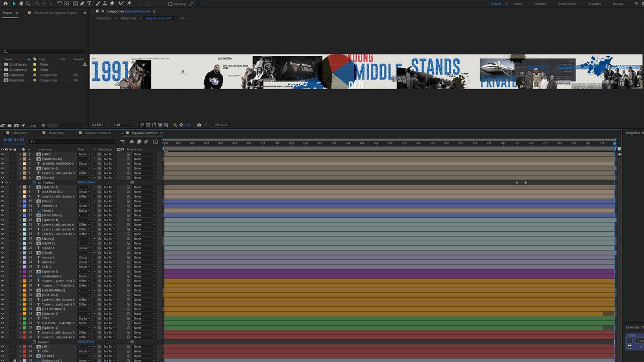The width and height of the screenshot is (644, 362).
Task: Switch to the Standard workspace
Action: (540, 4)
